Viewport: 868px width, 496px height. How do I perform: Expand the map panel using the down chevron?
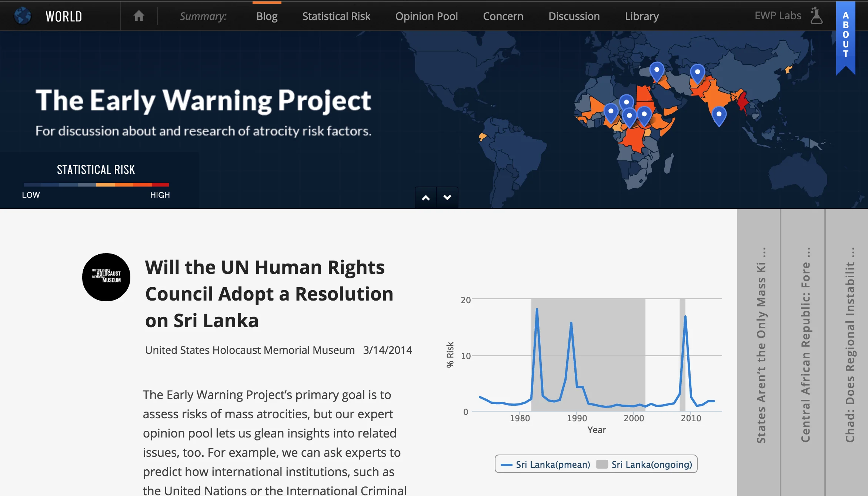click(447, 198)
